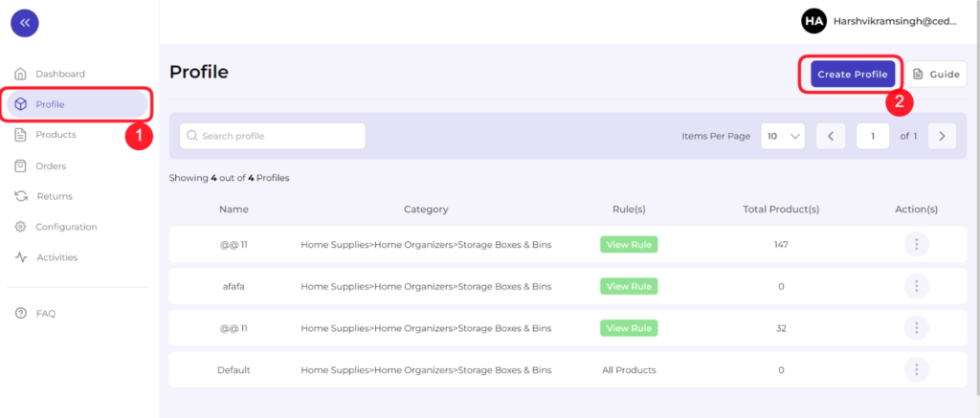Click the Name column header
Image resolution: width=980 pixels, height=418 pixels.
coord(234,209)
